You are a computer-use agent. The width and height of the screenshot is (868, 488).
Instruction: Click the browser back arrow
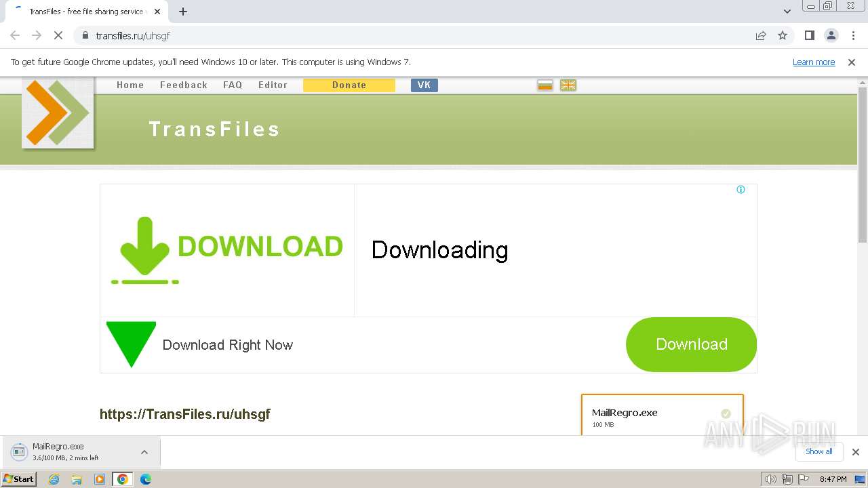click(x=15, y=36)
